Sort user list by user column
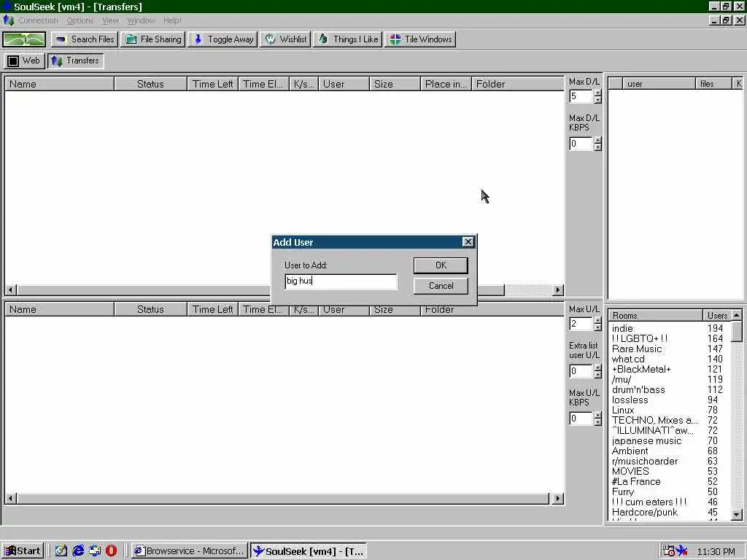Image resolution: width=747 pixels, height=560 pixels. point(659,84)
